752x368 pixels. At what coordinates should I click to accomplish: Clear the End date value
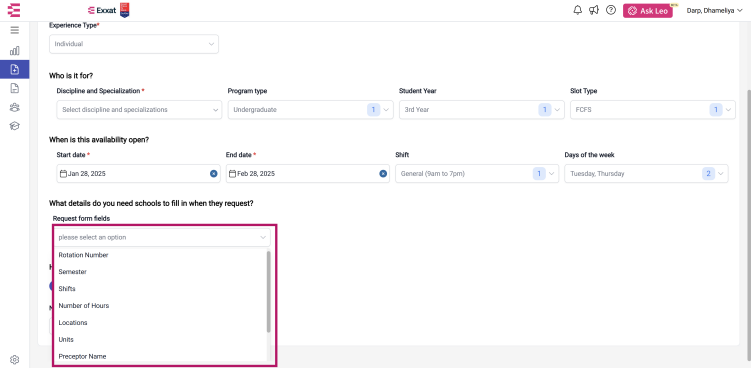point(383,174)
